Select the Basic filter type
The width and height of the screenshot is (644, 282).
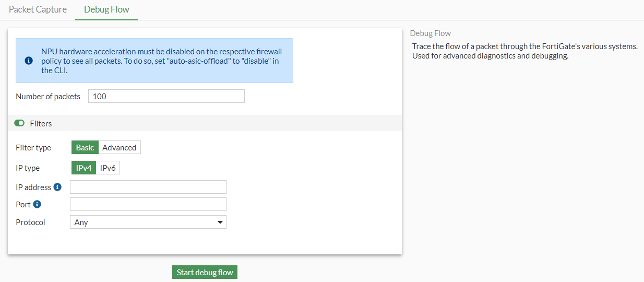85,148
